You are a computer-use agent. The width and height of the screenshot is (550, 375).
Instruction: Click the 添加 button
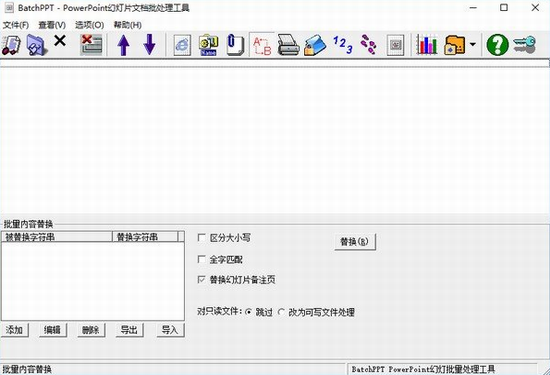(15, 330)
